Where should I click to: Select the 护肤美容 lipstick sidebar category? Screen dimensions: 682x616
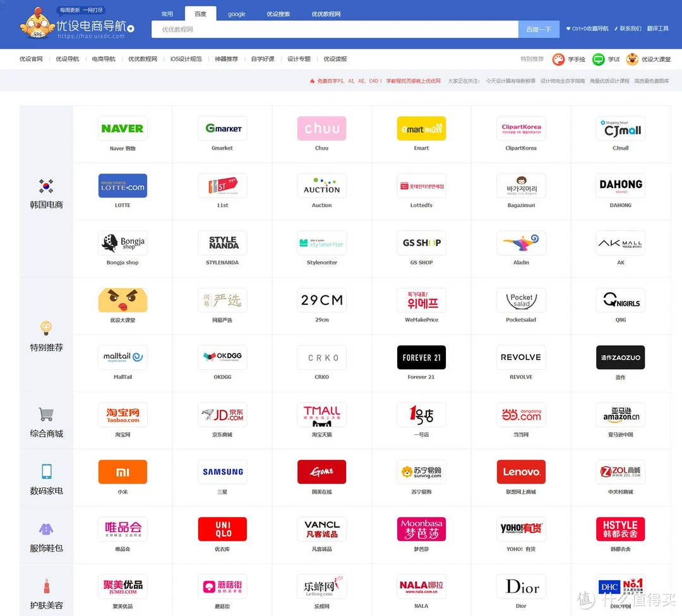(47, 595)
